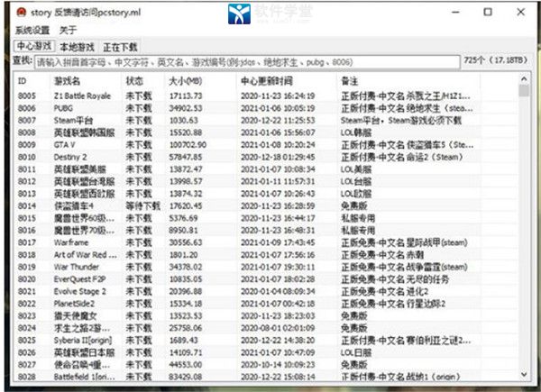Select the 英雄联盟韩国服 row
This screenshot has height=392, width=541.
click(x=265, y=132)
